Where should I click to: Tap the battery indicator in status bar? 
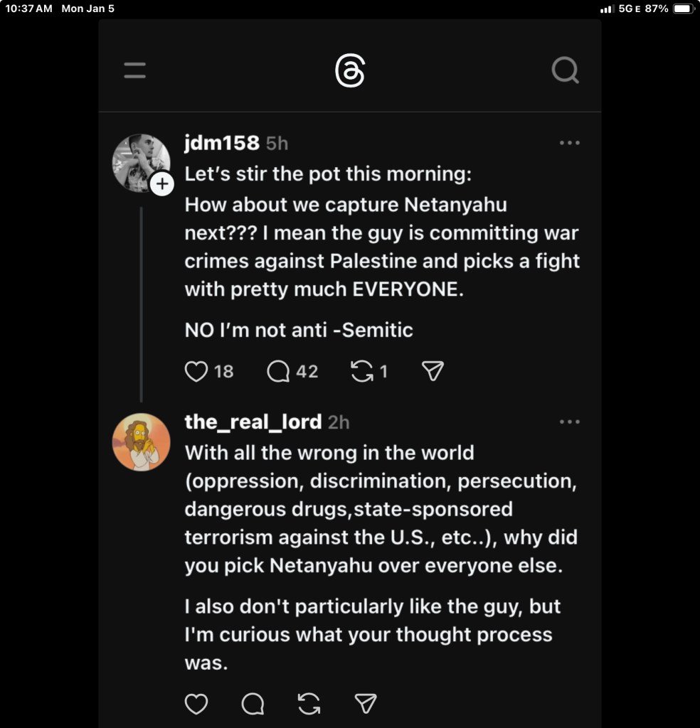(682, 9)
